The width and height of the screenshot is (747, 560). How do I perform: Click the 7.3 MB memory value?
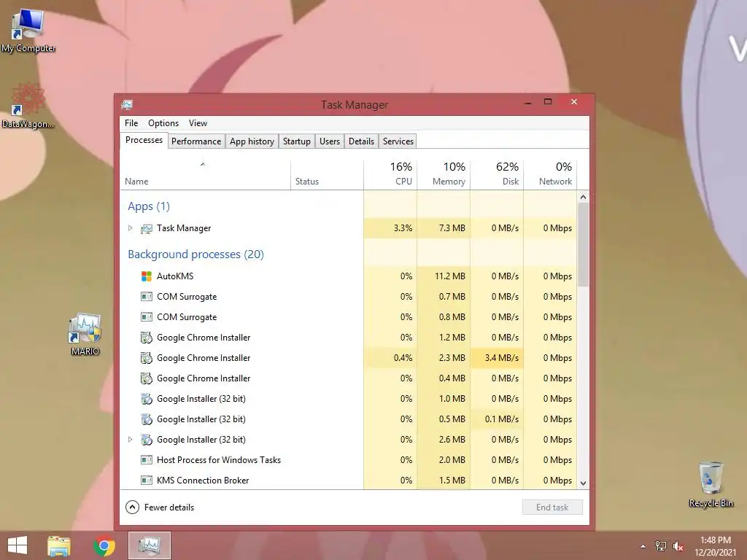(452, 228)
